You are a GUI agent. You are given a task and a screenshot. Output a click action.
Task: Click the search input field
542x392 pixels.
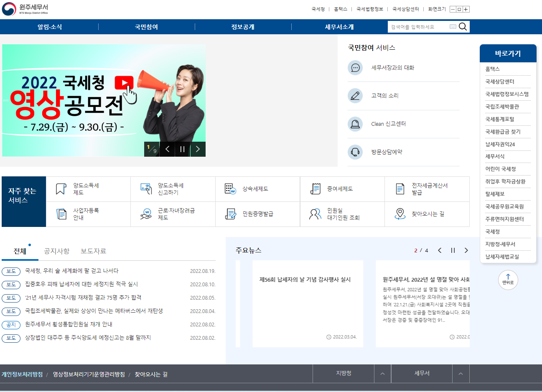(418, 27)
